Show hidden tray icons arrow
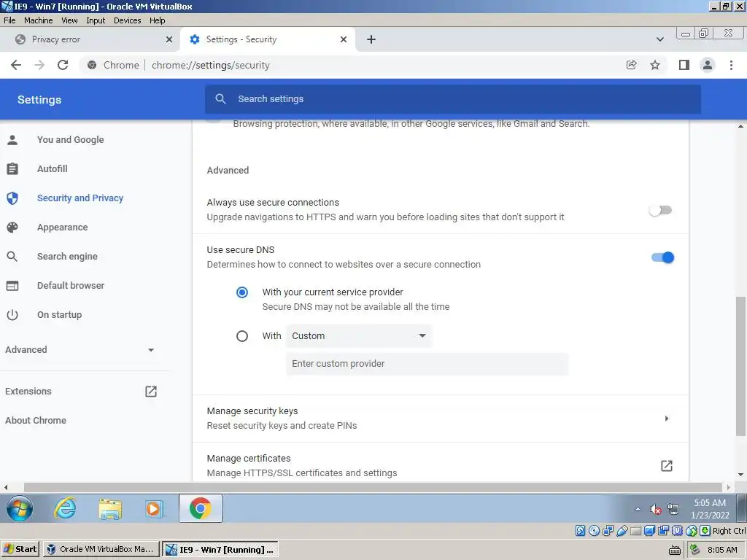The height and width of the screenshot is (560, 747). click(x=638, y=509)
